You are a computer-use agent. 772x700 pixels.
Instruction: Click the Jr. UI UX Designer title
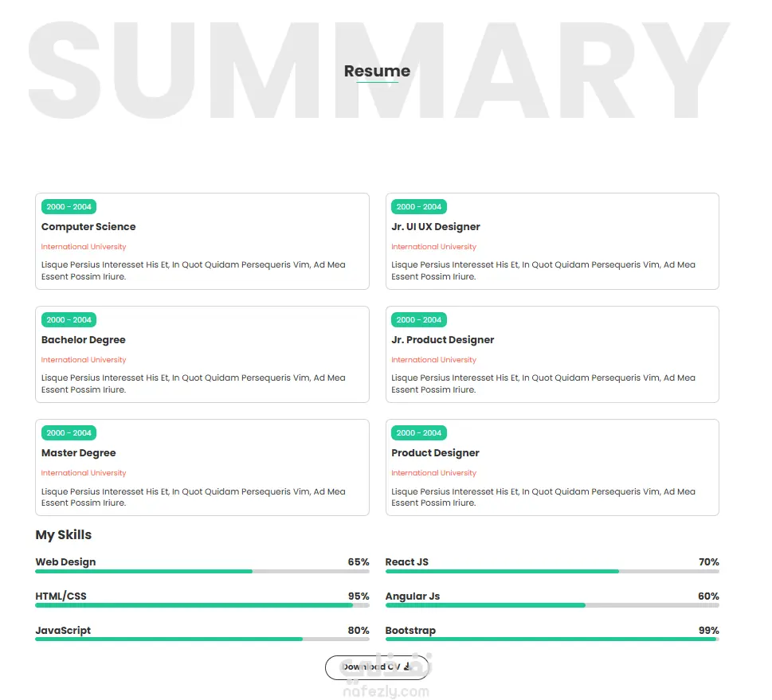point(436,227)
